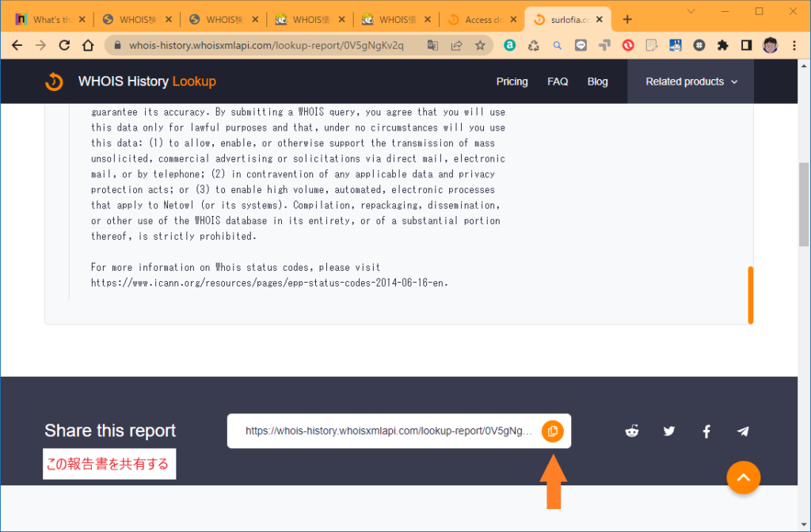Click the scroll-to-top orange button
Image resolution: width=811 pixels, height=532 pixels.
coord(743,477)
